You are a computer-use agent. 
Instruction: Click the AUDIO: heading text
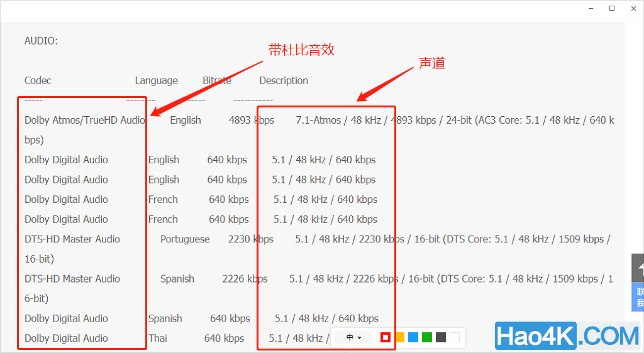coord(41,41)
